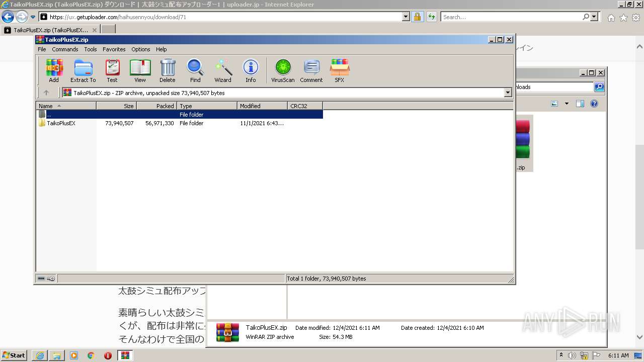This screenshot has height=362, width=644.
Task: Open the Favorites menu
Action: [x=114, y=49]
